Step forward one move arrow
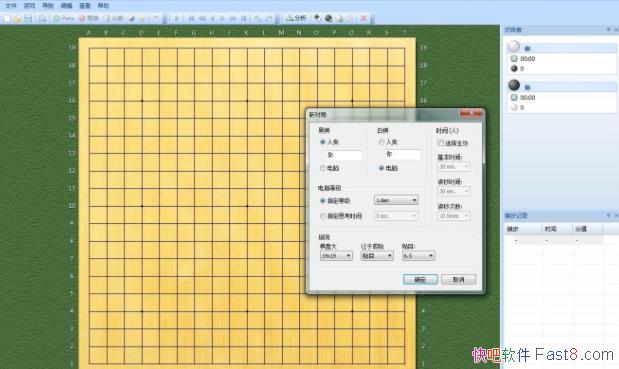The height and width of the screenshot is (369, 619). pyautogui.click(x=222, y=19)
